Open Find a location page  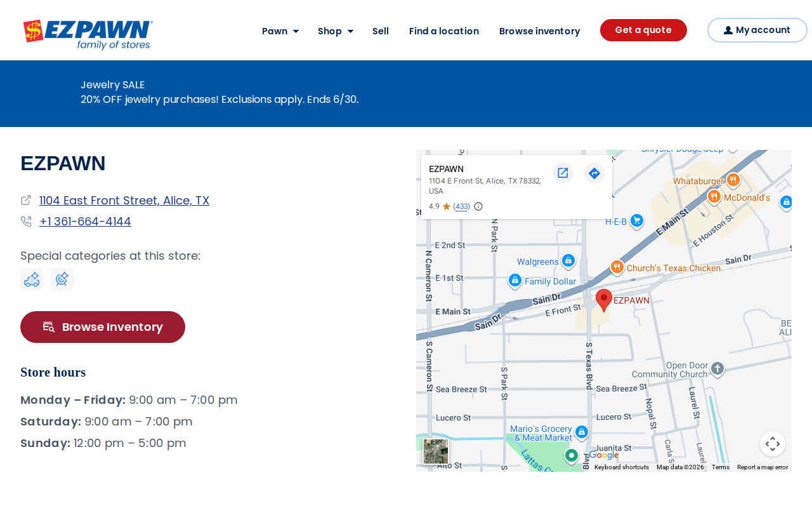coord(444,31)
